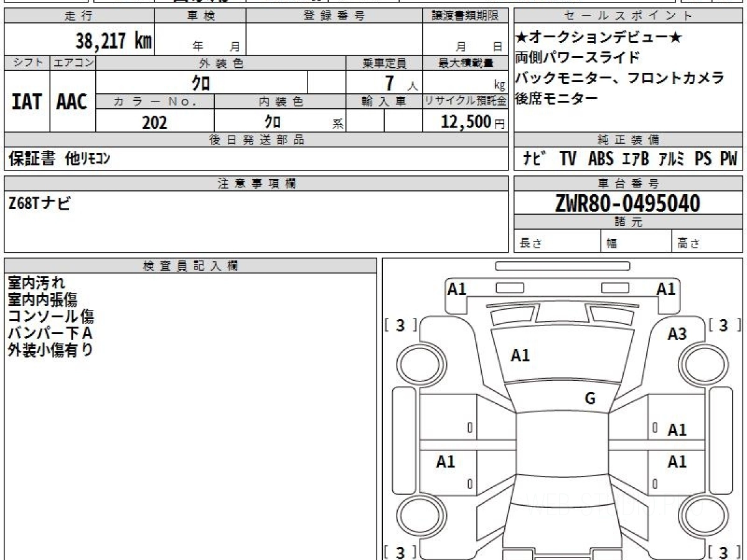This screenshot has height=560, width=747.
Task: Click the 高さ dimension label
Action: pyautogui.click(x=689, y=244)
